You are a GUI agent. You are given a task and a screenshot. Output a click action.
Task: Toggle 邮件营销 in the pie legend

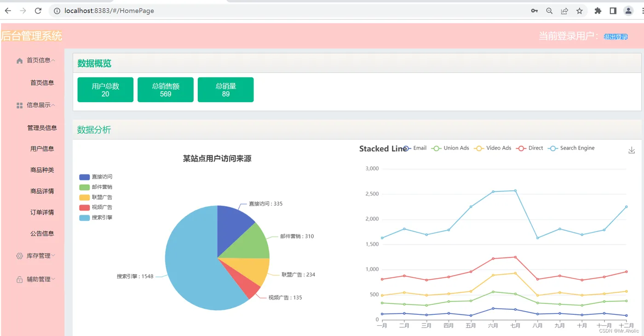[x=96, y=187]
